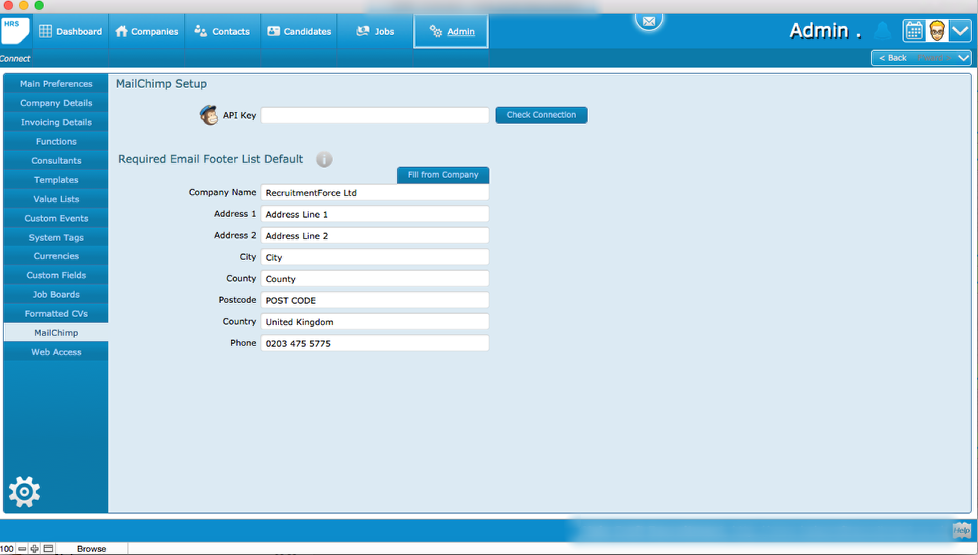Click the Help icon

point(961,530)
